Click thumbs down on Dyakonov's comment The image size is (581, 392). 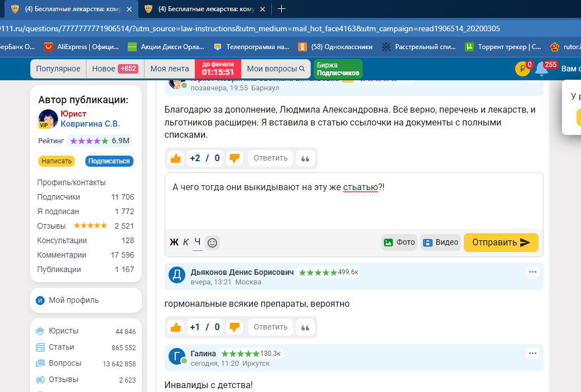234,327
